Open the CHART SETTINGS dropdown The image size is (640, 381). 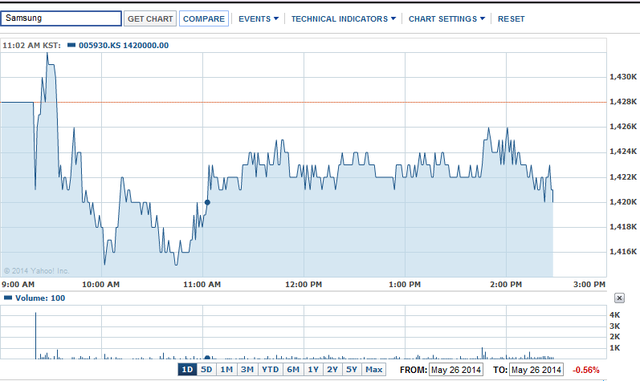coord(447,19)
